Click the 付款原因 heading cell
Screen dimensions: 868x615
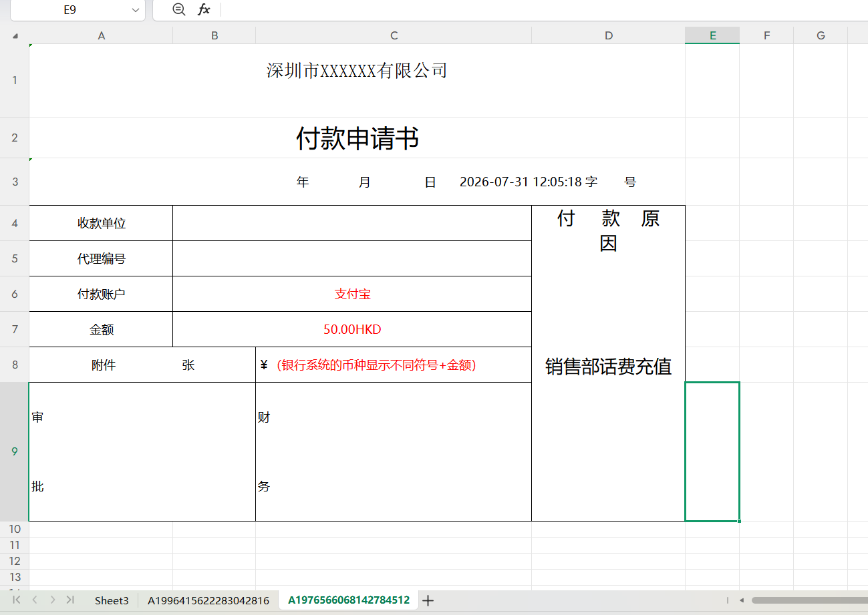[608, 230]
